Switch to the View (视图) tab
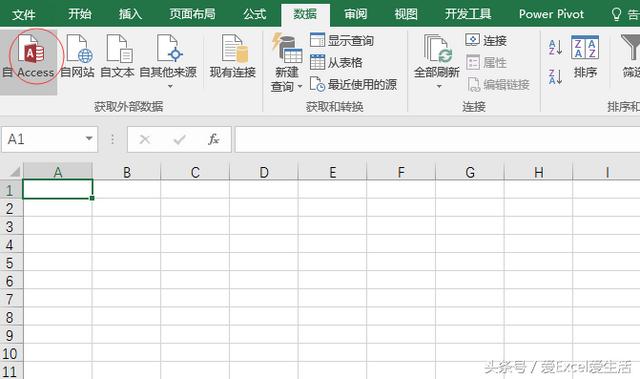This screenshot has height=379, width=640. (406, 14)
